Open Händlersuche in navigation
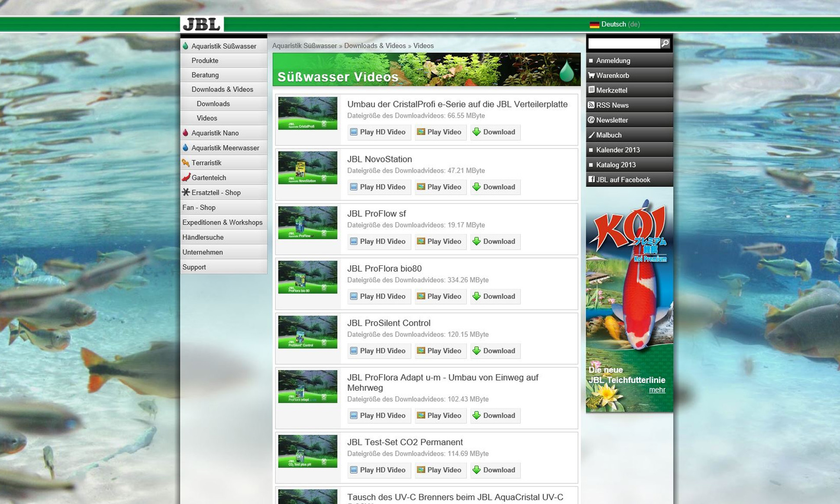Screen dimensions: 840x504 tap(223, 237)
